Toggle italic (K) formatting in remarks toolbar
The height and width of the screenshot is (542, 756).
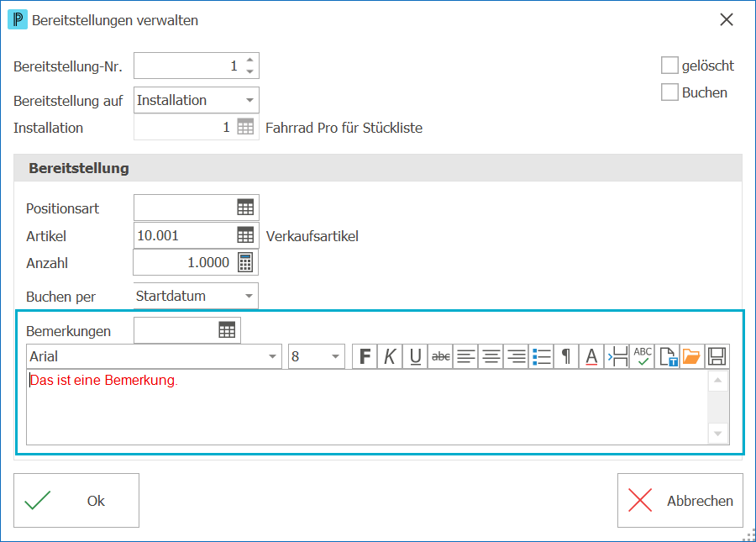click(390, 356)
